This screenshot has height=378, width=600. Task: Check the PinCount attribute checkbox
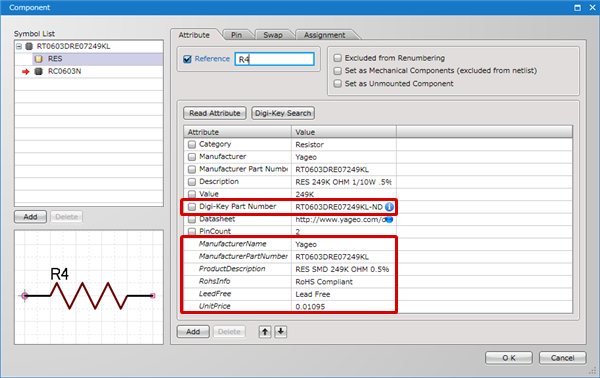(x=192, y=231)
